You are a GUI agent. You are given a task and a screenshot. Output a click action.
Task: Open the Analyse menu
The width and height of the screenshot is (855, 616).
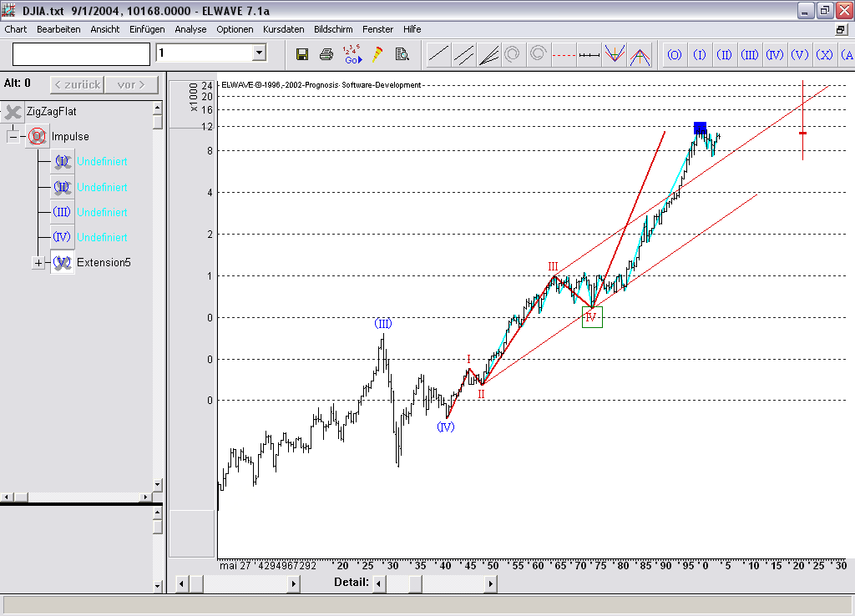[x=190, y=29]
